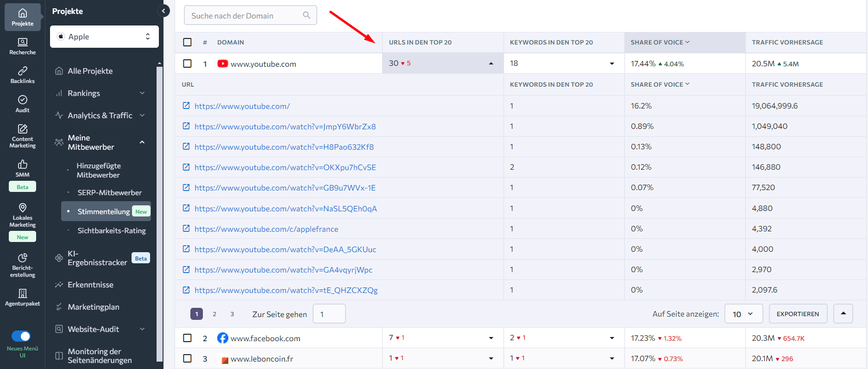Expand the Analytics & Traffic section
This screenshot has width=868, height=369.
142,115
